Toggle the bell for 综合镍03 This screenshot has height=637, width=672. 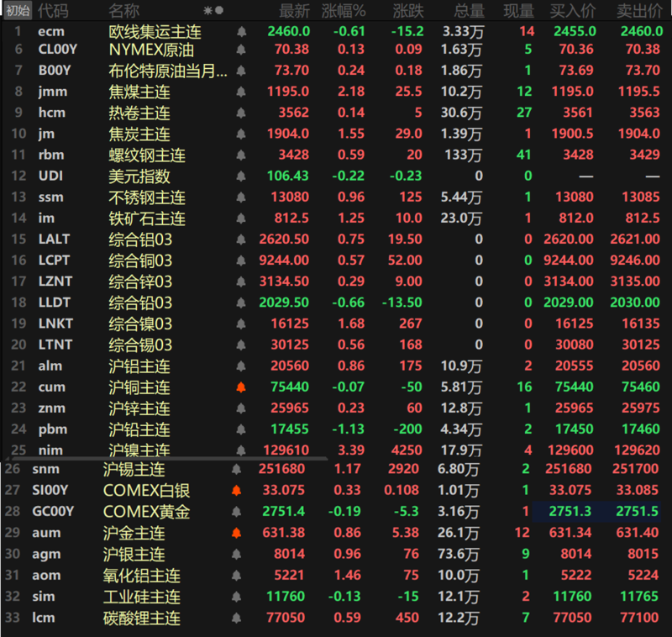pos(241,324)
